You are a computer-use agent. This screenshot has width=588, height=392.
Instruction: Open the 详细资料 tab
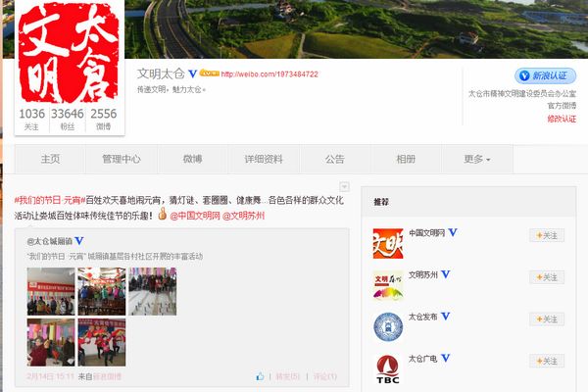click(264, 159)
